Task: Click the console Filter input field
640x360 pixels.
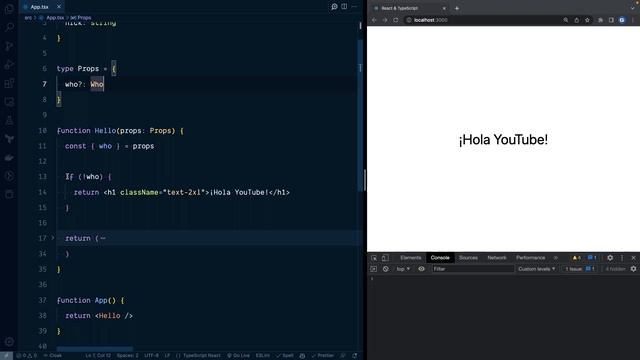Action: pos(473,269)
